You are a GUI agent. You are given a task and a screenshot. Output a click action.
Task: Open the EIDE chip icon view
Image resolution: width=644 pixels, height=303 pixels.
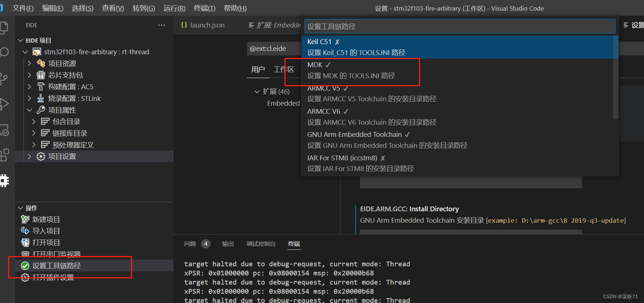coord(4,180)
